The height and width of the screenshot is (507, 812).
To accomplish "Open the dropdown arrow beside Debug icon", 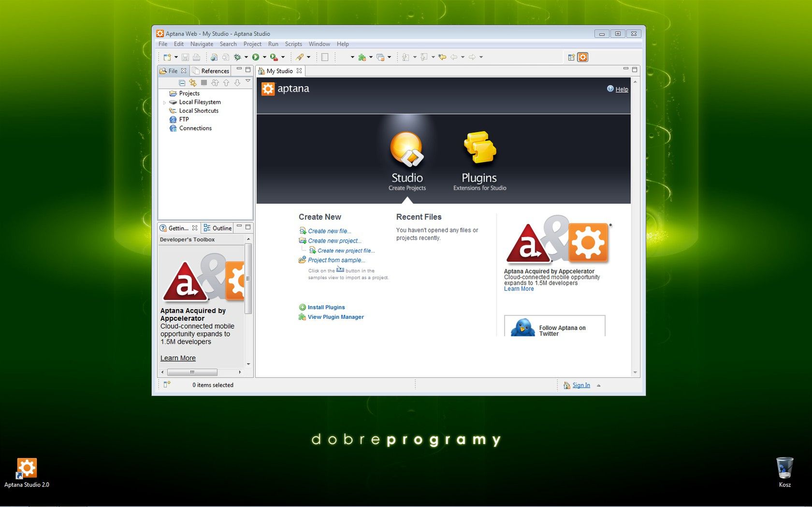I will tap(246, 57).
